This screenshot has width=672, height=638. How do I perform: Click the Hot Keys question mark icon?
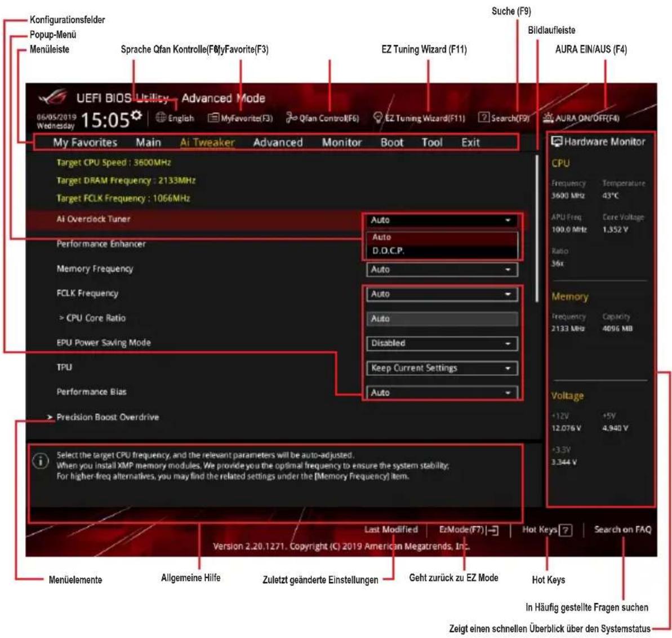tap(566, 530)
